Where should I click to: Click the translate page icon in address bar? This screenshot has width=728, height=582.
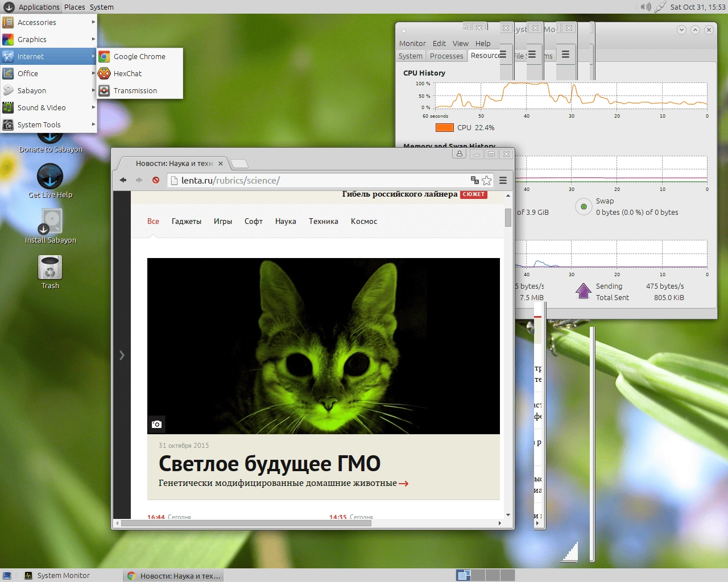point(474,180)
